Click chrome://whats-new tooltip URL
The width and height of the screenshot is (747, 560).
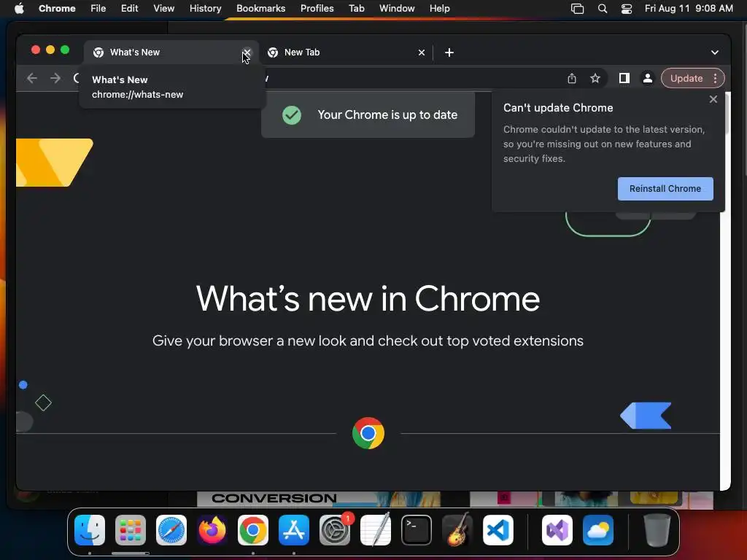137,94
